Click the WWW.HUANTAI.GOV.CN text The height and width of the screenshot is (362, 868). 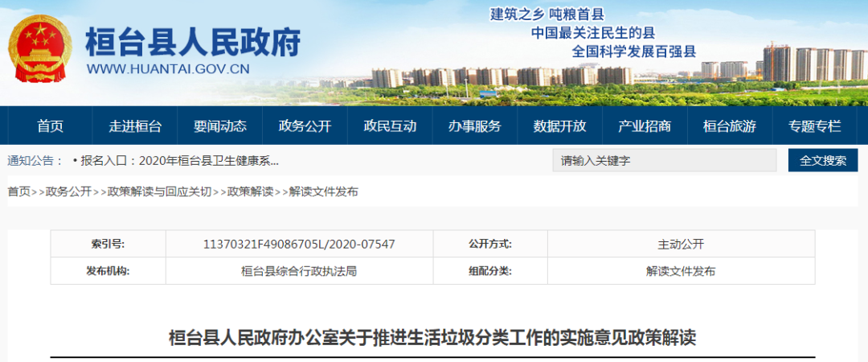168,69
